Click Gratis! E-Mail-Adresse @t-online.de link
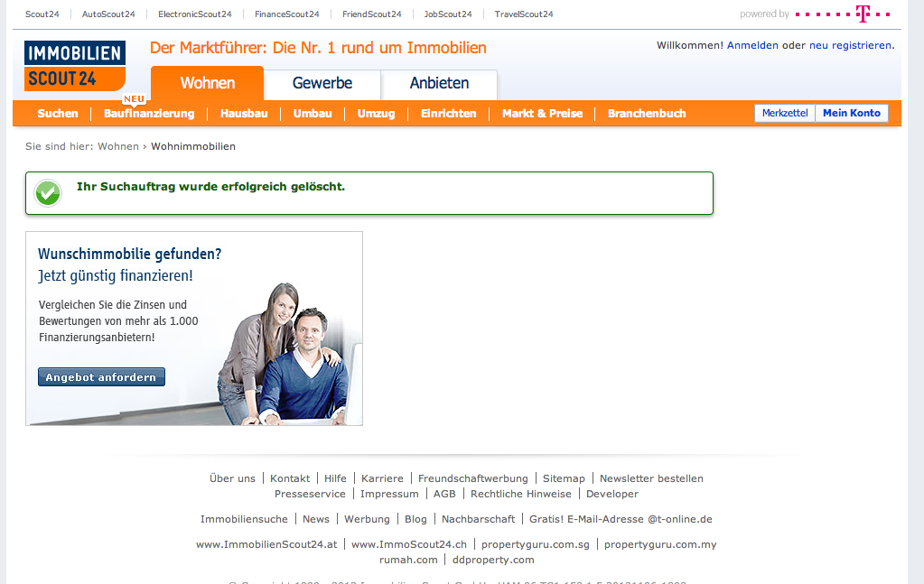Viewport: 924px width, 584px height. [x=621, y=519]
